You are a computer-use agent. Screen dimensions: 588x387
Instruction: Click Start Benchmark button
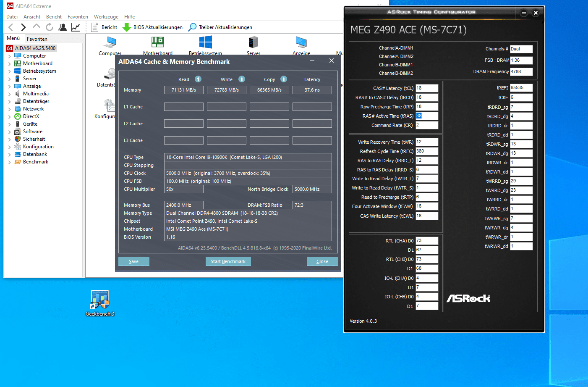[228, 261]
